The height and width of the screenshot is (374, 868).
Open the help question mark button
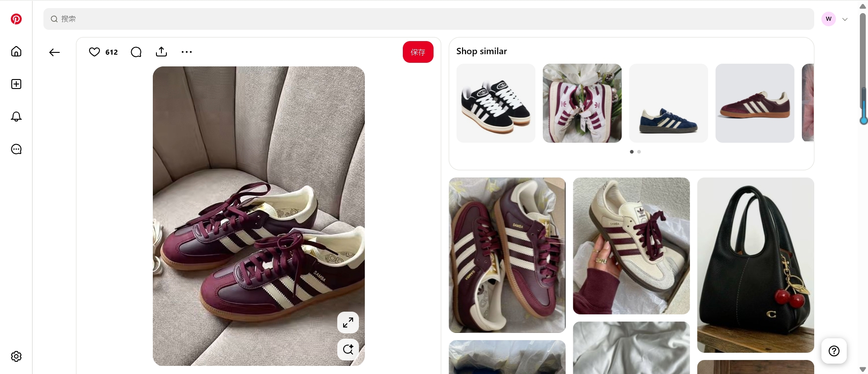834,351
